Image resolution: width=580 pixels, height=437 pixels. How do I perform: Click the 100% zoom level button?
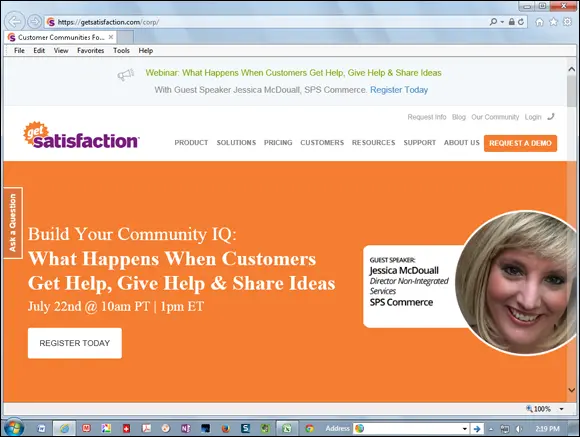[538, 409]
